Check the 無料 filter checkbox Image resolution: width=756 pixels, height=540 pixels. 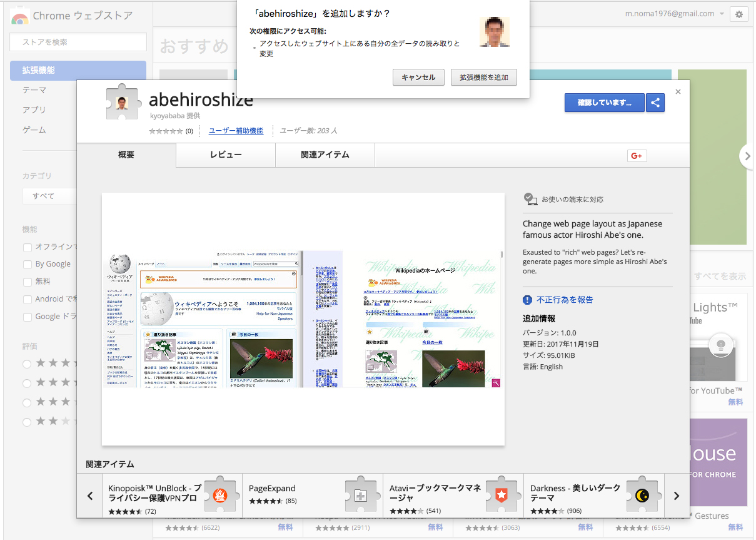[x=28, y=282]
